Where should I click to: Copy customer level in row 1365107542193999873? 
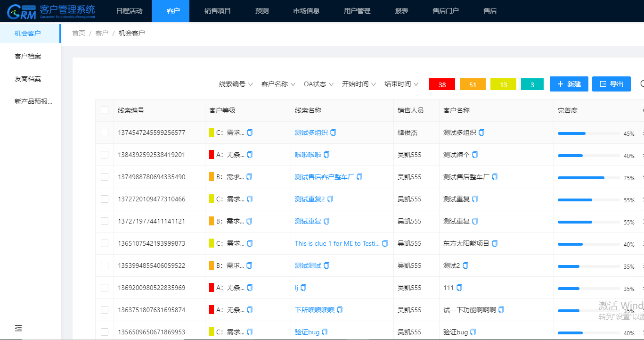tap(250, 243)
